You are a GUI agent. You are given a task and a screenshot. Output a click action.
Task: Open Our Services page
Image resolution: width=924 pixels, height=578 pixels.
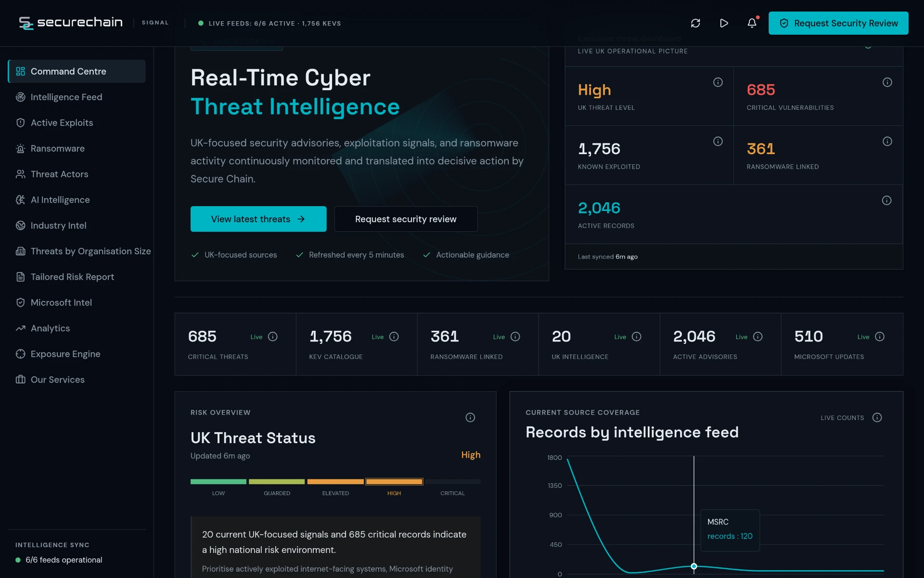77,380
